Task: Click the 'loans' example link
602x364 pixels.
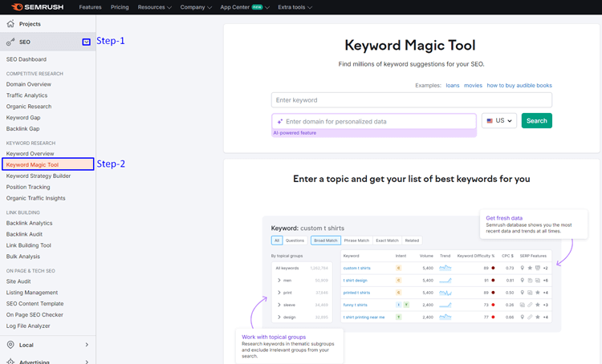Action: pyautogui.click(x=452, y=86)
